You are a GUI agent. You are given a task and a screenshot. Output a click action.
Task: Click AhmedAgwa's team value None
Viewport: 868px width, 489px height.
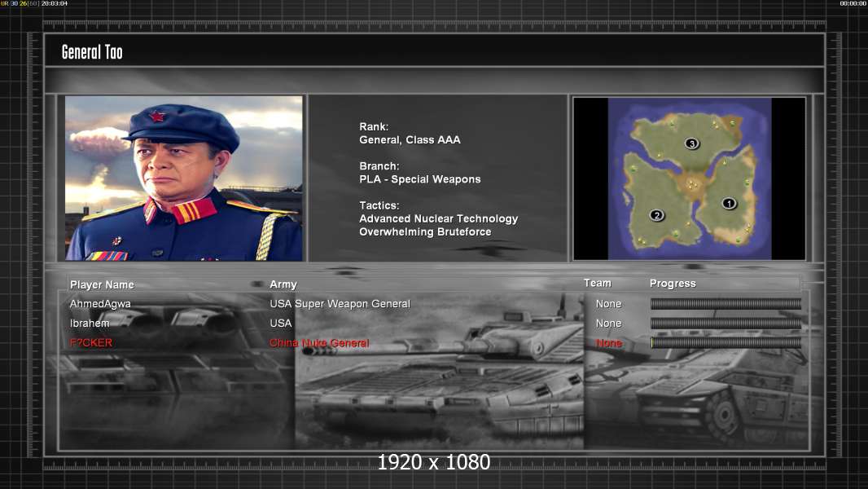[x=608, y=303]
